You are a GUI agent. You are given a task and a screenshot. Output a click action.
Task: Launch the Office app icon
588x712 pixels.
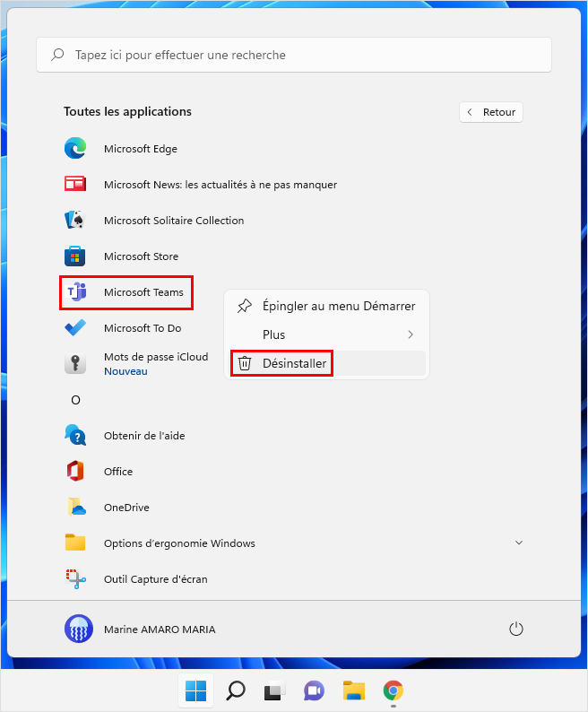[x=75, y=471]
